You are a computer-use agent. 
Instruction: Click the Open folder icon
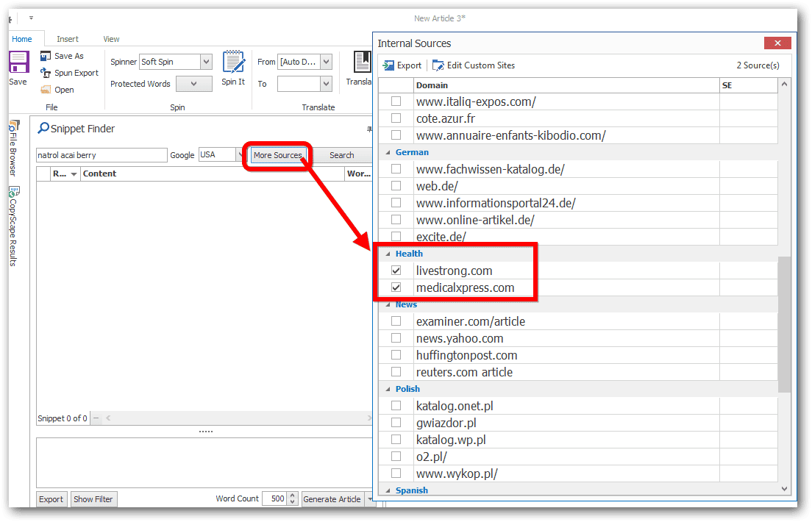click(x=46, y=90)
